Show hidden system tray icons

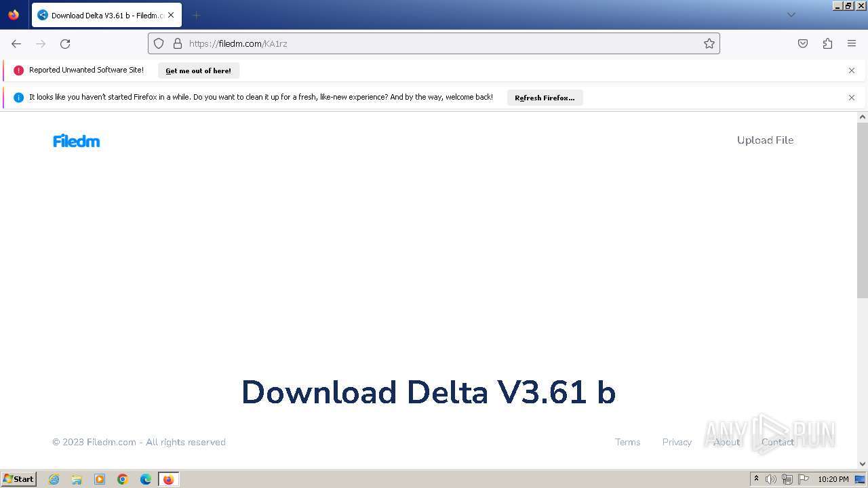tap(756, 479)
